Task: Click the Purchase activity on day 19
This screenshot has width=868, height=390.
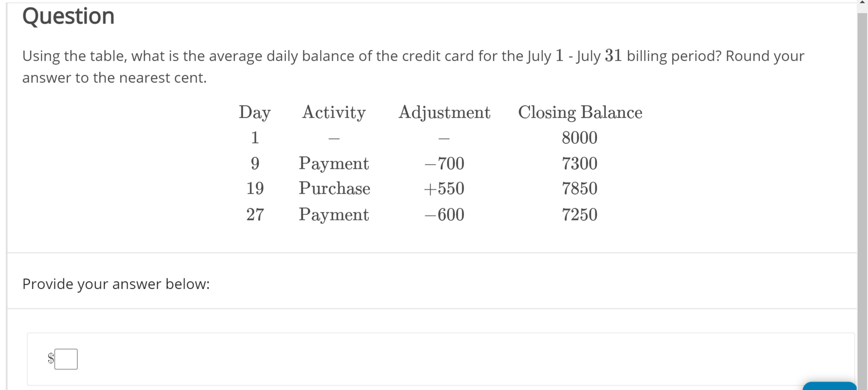Action: pyautogui.click(x=334, y=189)
